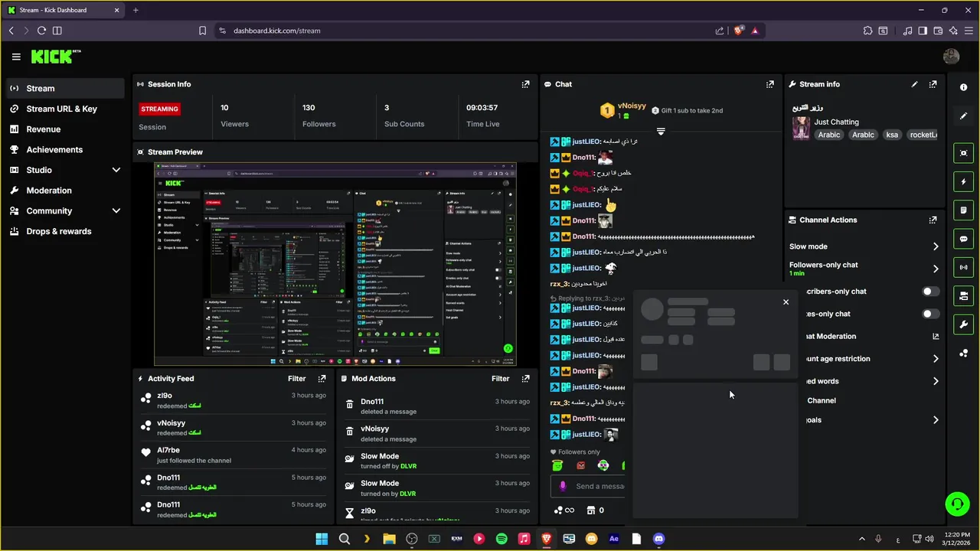980x551 pixels.
Task: Toggle wrench widget in right rail
Action: click(964, 324)
